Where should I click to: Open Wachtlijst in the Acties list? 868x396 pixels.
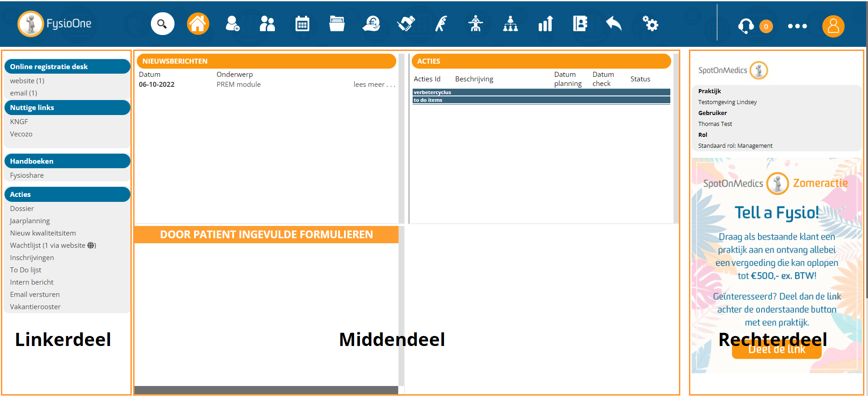pos(26,246)
